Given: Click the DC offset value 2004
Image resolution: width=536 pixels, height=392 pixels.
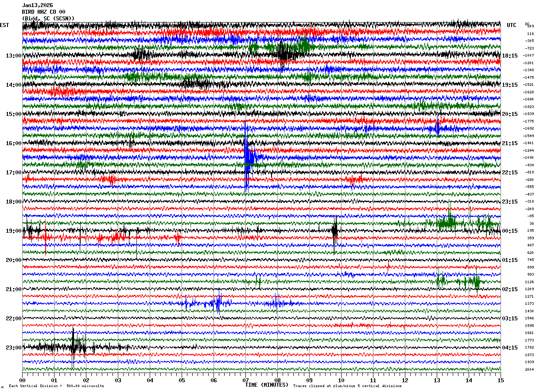Looking at the screenshot, I should point(529,369).
